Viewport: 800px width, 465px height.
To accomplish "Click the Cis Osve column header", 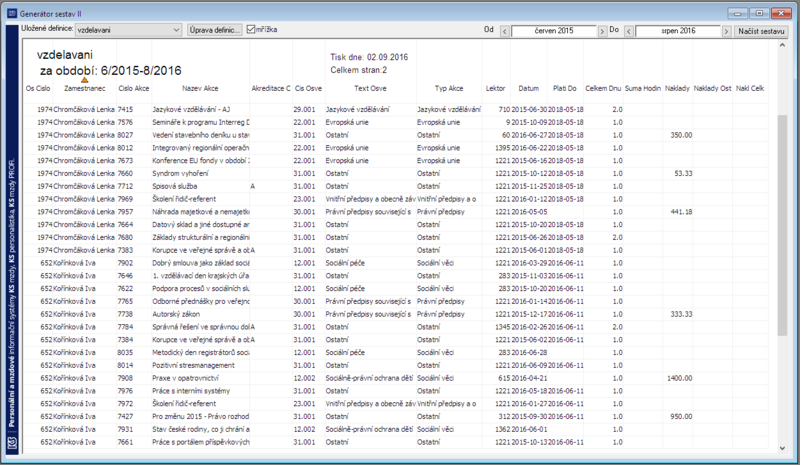I will pos(308,88).
